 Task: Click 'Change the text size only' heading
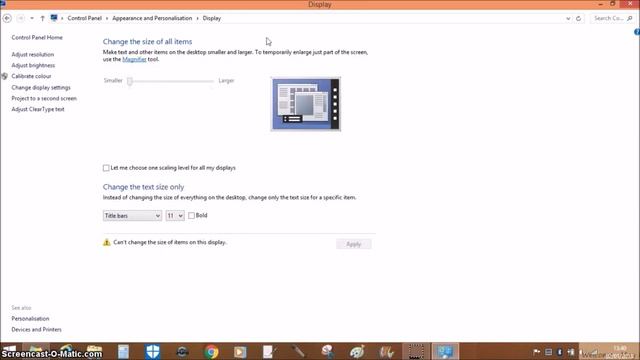(x=143, y=187)
